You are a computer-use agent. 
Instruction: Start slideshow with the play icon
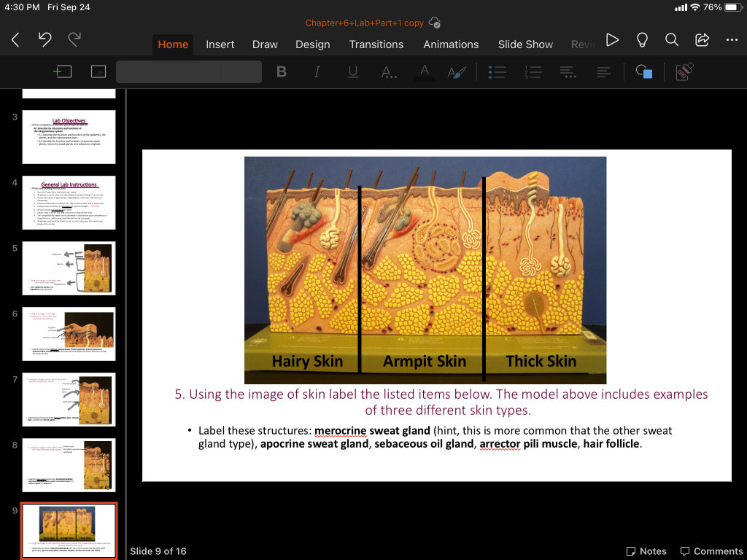612,40
